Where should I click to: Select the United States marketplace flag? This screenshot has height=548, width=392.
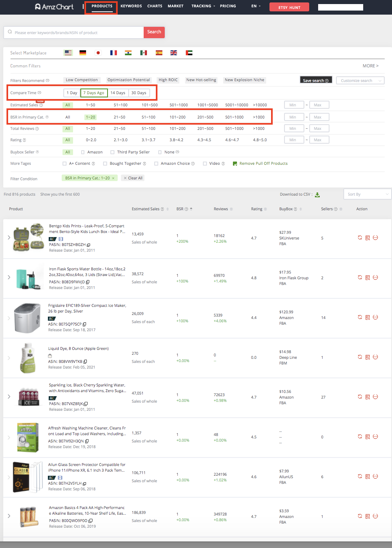coord(68,53)
